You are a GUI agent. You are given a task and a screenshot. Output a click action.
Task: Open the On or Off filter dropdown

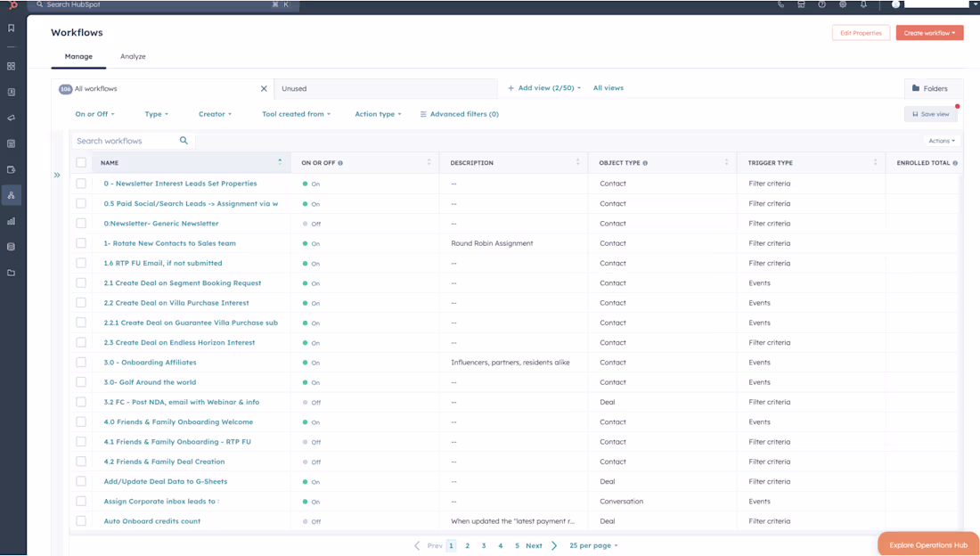point(94,114)
